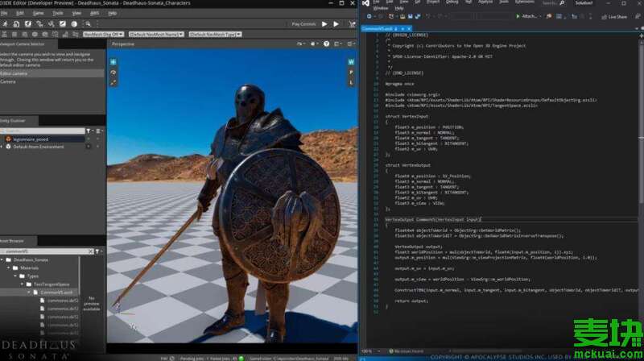644x361 pixels.
Task: Click the Live Share button
Action: click(614, 17)
